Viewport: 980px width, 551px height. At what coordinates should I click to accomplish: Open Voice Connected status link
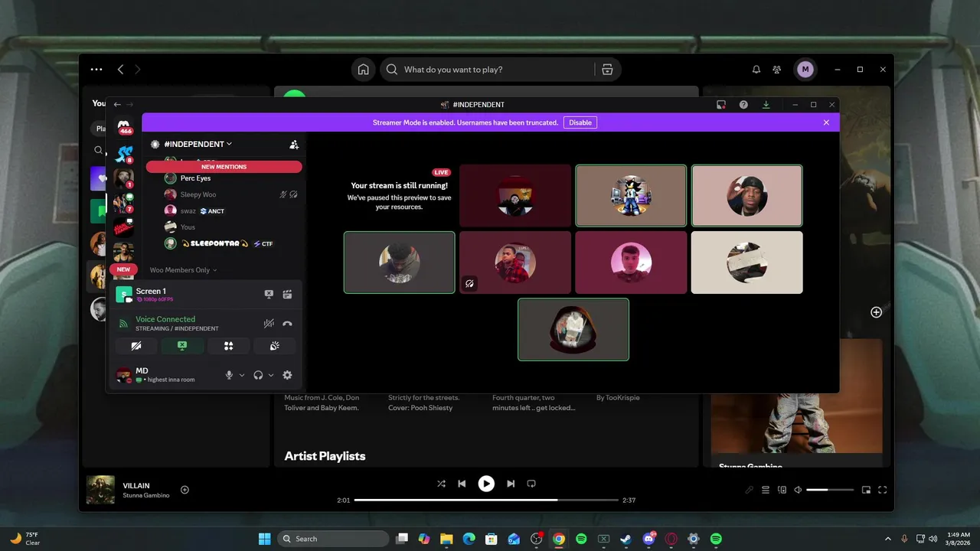(x=165, y=319)
